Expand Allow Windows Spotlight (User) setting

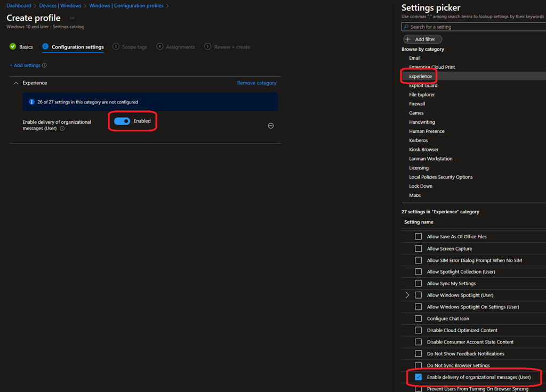pos(407,295)
